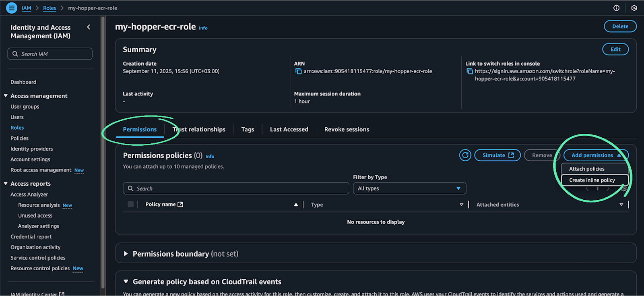The width and height of the screenshot is (644, 296).
Task: Click the switch role console URL
Action: click(x=545, y=75)
